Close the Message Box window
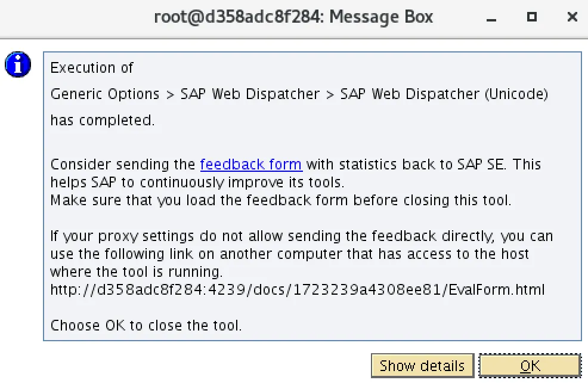Image resolution: width=588 pixels, height=383 pixels. (572, 17)
